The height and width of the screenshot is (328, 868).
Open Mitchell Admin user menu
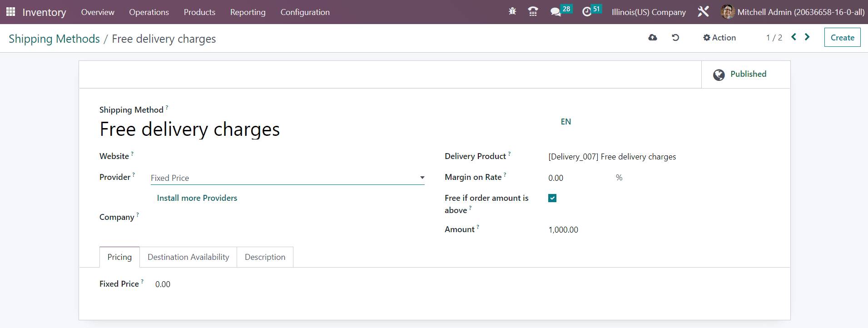pyautogui.click(x=793, y=12)
